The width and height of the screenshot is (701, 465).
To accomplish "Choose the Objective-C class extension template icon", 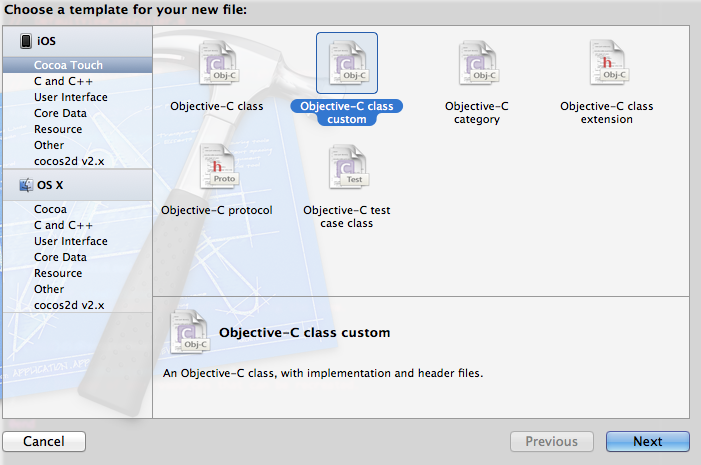I will pyautogui.click(x=608, y=63).
